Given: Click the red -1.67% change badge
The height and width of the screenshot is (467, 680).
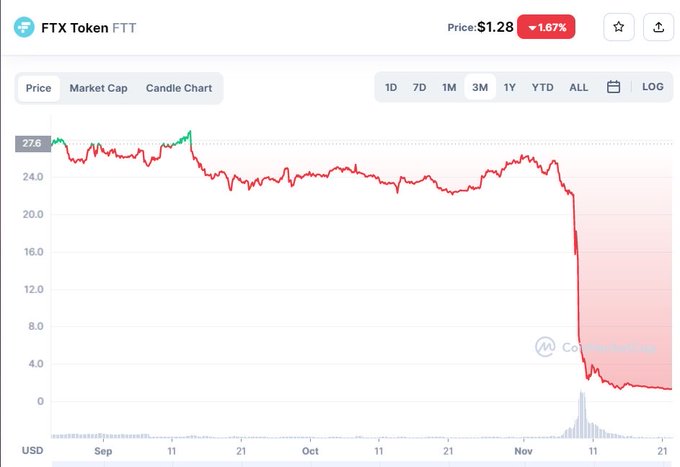Looking at the screenshot, I should (x=546, y=27).
